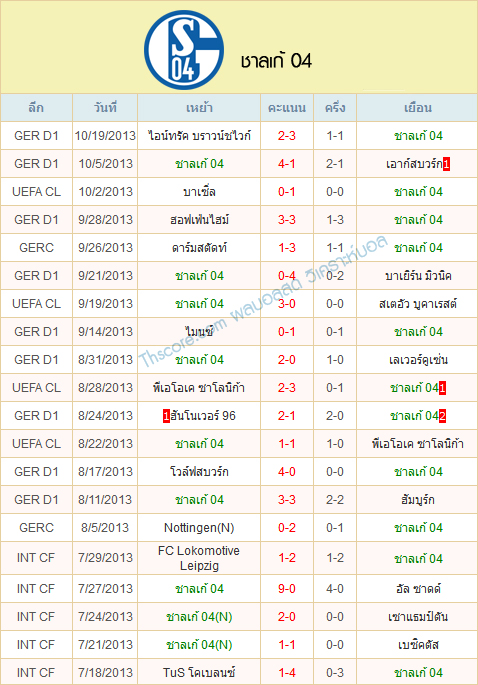Open home team ไอน์ทรัค บราวน์ชไวก์
Screen dimensions: 478x685
199,136
